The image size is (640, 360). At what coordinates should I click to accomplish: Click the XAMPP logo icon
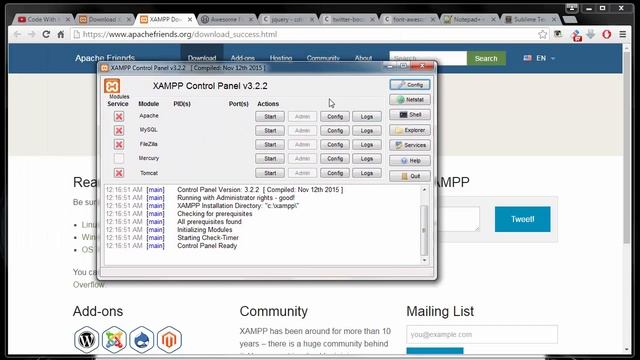click(x=112, y=86)
